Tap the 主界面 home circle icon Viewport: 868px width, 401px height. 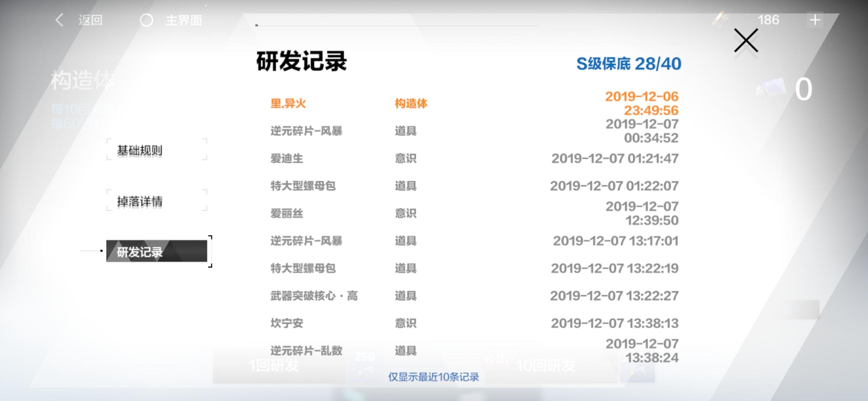pyautogui.click(x=147, y=20)
